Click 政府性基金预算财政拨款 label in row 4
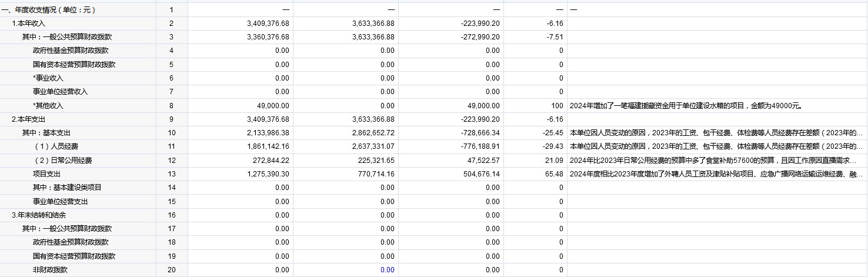This screenshot has height=277, width=868. pyautogui.click(x=71, y=50)
